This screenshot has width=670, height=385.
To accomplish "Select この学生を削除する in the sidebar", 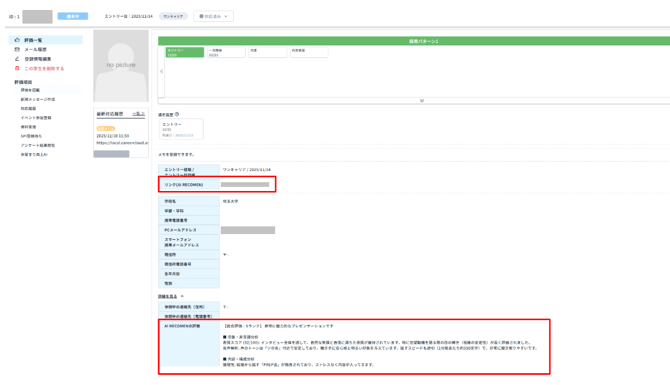I will pyautogui.click(x=44, y=68).
